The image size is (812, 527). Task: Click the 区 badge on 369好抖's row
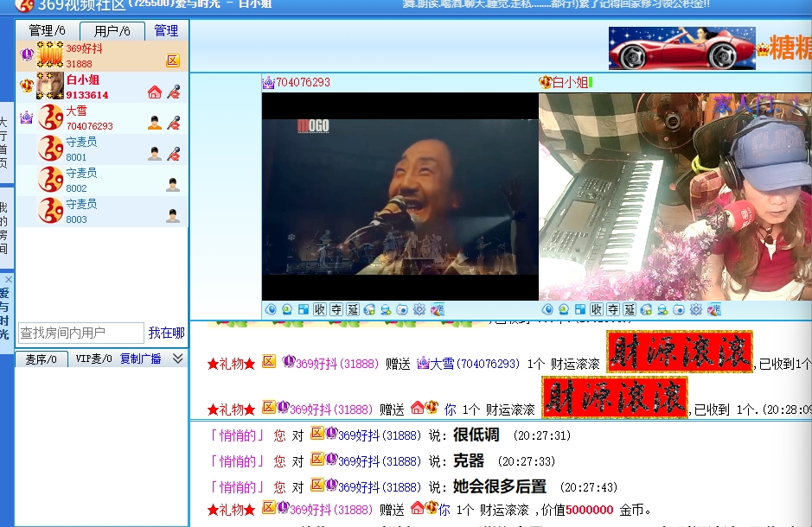[173, 60]
